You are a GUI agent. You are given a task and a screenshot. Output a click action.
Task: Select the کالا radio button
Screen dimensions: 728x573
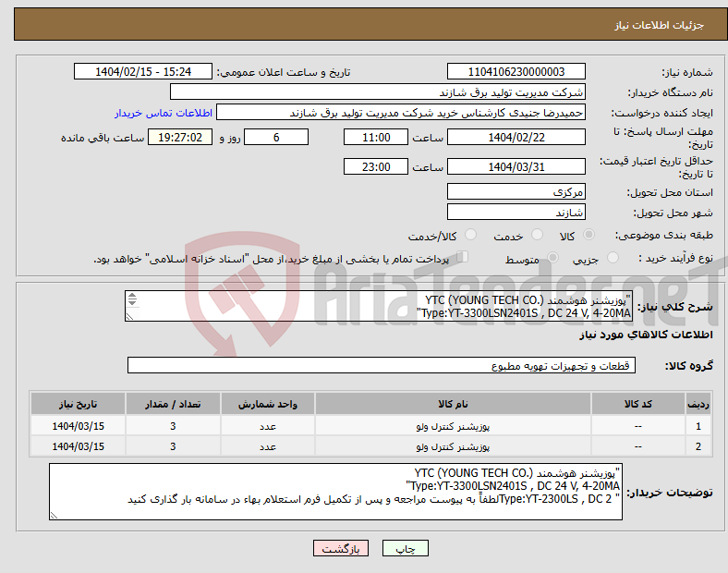[588, 235]
